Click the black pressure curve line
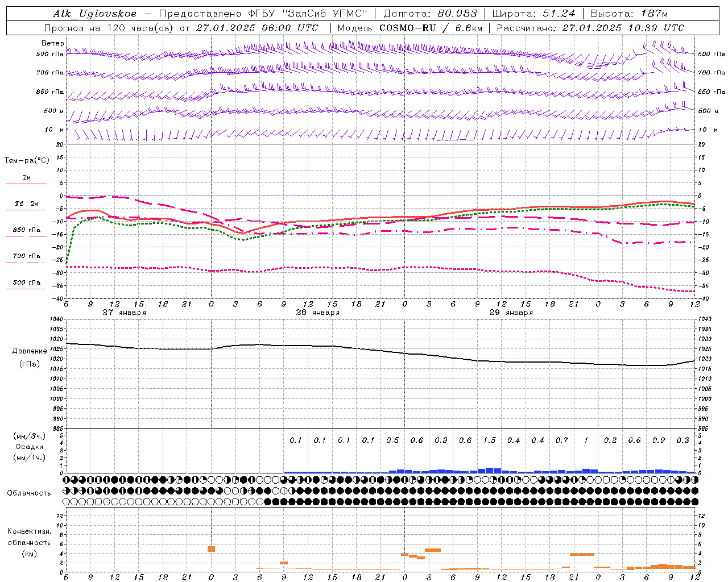 (381, 350)
